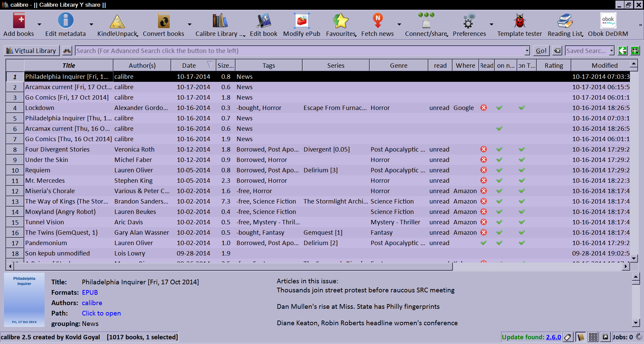
Task: Toggle the Book Details panel button
Action: pos(605,337)
